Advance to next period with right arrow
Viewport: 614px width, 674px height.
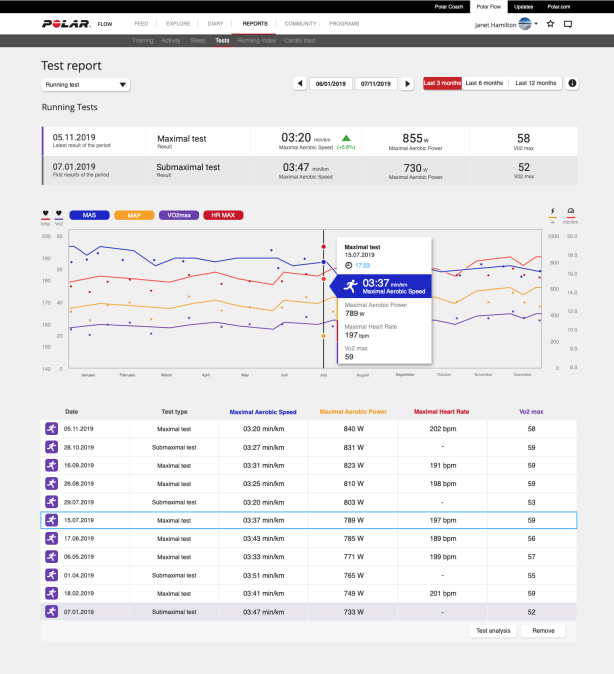pyautogui.click(x=407, y=84)
